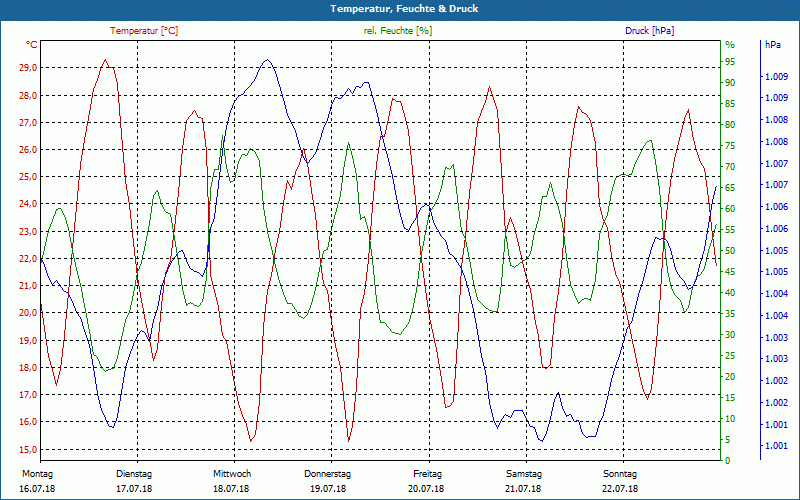Click the '15,0' temperature axis value
This screenshot has height=500, width=800.
coord(28,449)
